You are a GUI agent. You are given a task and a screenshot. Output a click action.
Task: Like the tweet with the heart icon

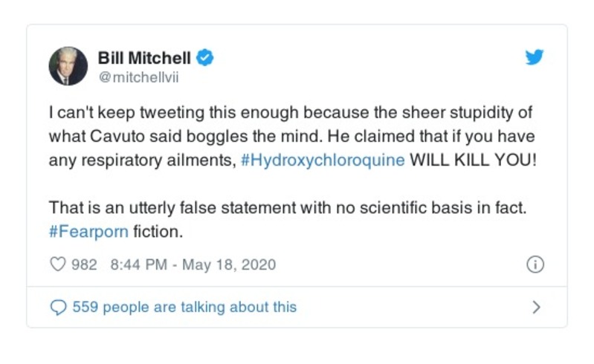pyautogui.click(x=58, y=264)
